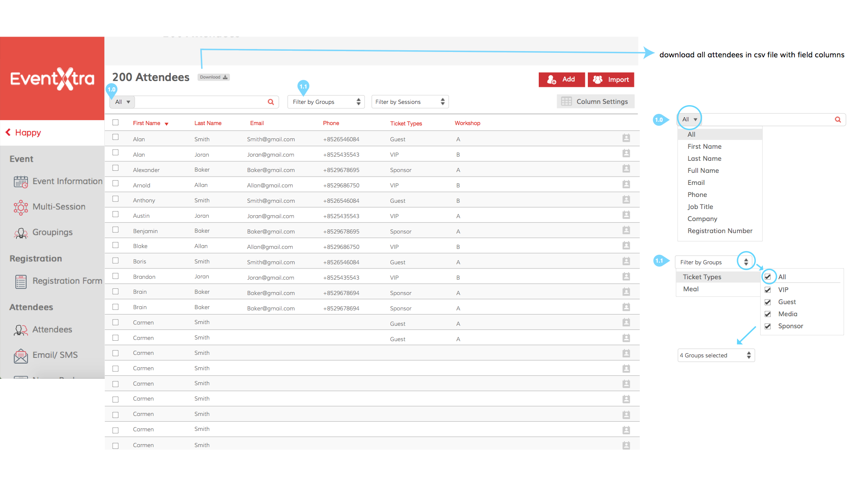
Task: Click the Download attendees button
Action: point(214,77)
